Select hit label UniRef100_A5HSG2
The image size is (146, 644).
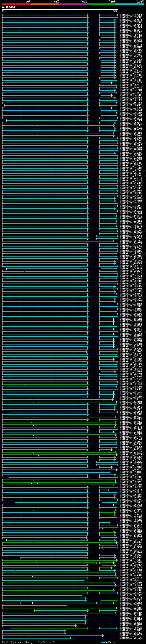(x=131, y=22)
